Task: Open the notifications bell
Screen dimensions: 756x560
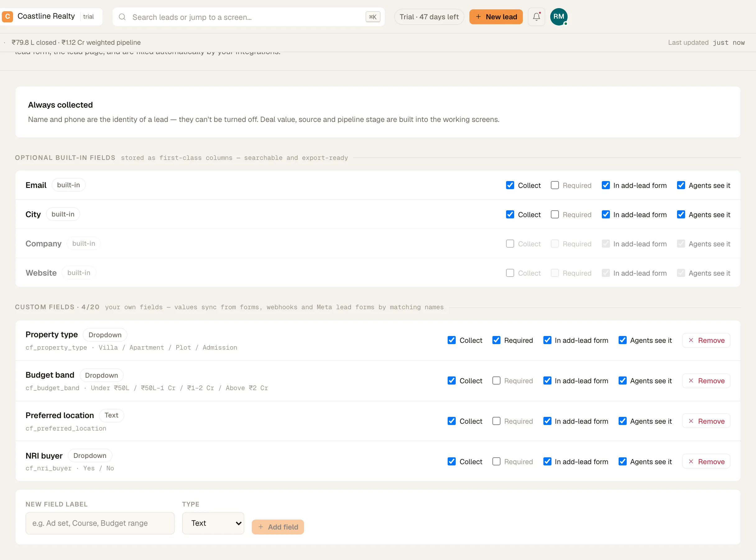Action: (x=536, y=16)
